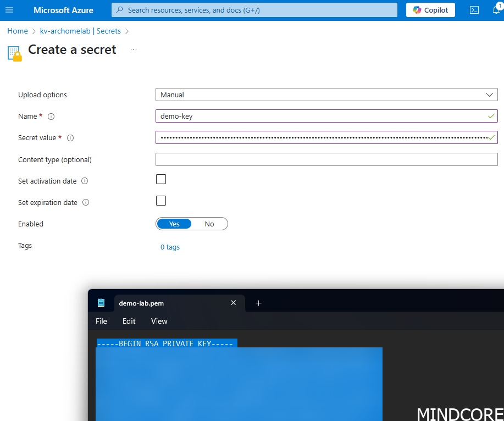Image resolution: width=504 pixels, height=421 pixels.
Task: Click the info icon beside Secret value
Action: coord(70,138)
